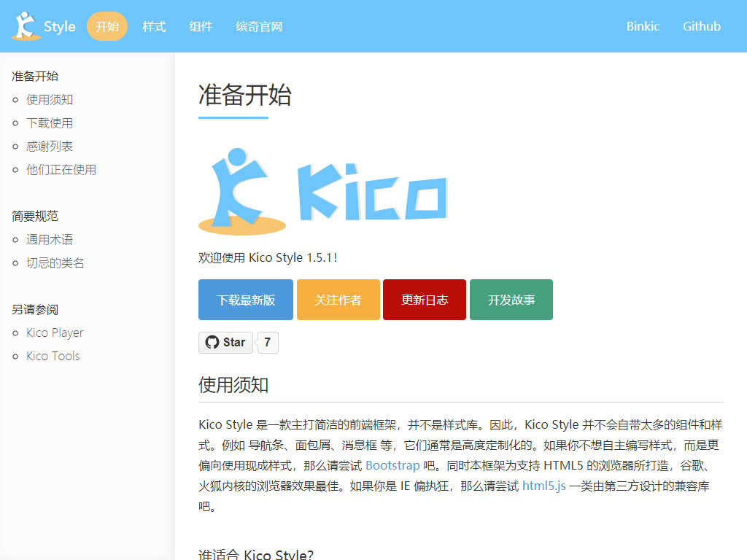The image size is (747, 560).
Task: Select 下载使用 in the sidebar
Action: (50, 122)
